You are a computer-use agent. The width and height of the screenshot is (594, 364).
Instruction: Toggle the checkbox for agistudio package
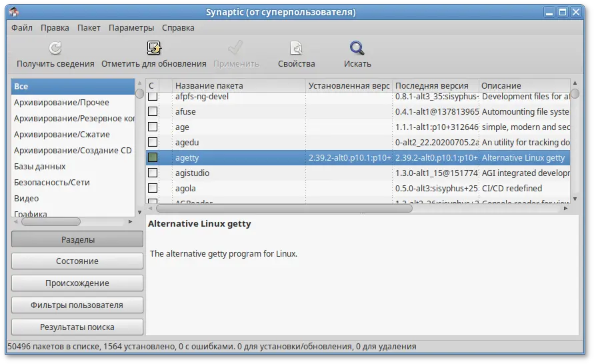pos(153,173)
